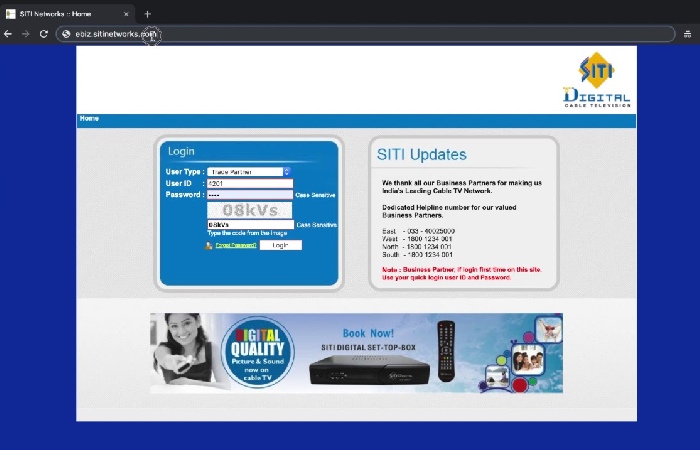Click the West helpline number text
Screen dimensions: 700x450
[417, 239]
